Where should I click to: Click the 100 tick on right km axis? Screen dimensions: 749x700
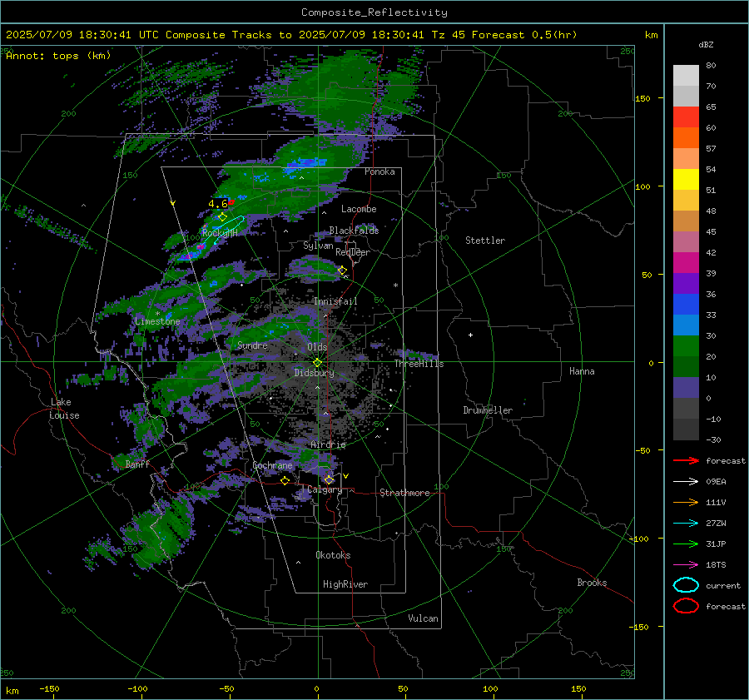pyautogui.click(x=643, y=186)
